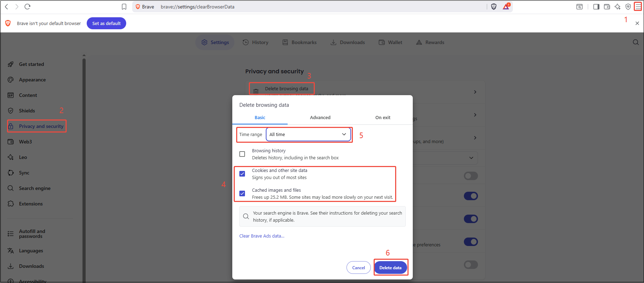The width and height of the screenshot is (644, 283).
Task: Click the Brave Shields lion icon
Action: (493, 7)
